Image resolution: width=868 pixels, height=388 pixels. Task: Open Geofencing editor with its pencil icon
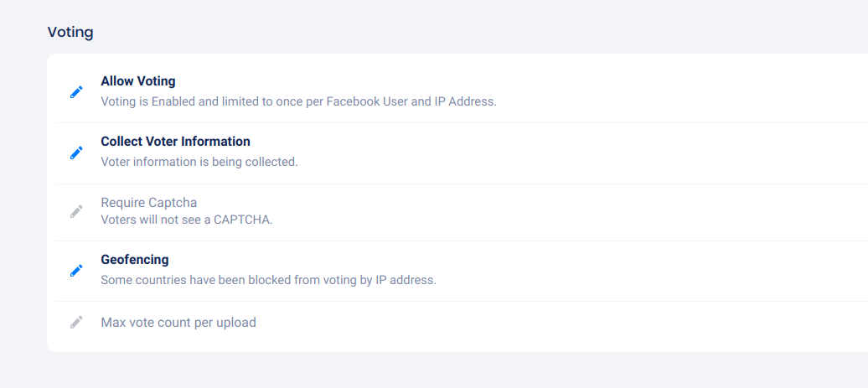click(x=76, y=270)
